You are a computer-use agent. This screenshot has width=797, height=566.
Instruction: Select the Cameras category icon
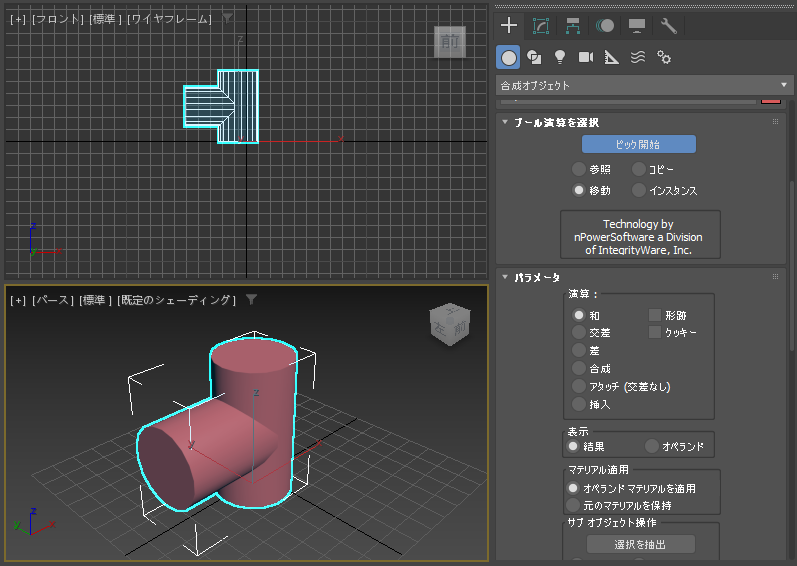click(x=586, y=57)
